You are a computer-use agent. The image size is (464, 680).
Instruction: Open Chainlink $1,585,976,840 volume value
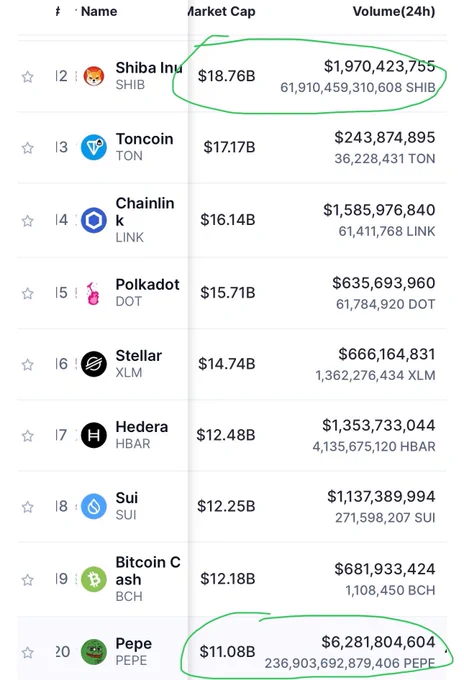click(379, 210)
